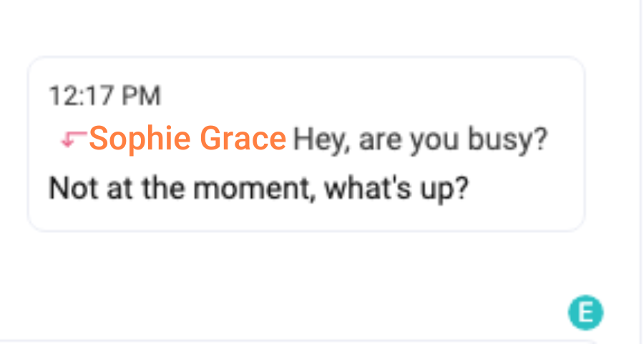
Task: Click the word 'Sophie' in orange name
Action: pyautogui.click(x=140, y=139)
